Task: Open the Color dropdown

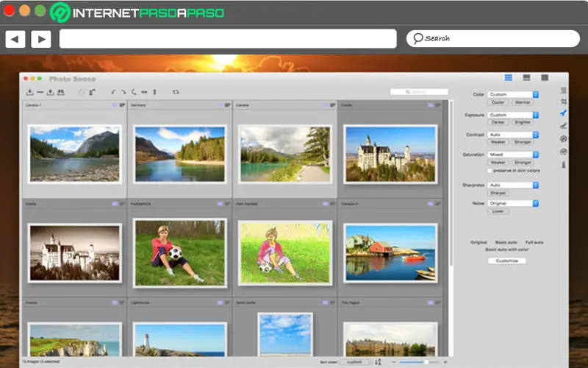Action: click(513, 94)
